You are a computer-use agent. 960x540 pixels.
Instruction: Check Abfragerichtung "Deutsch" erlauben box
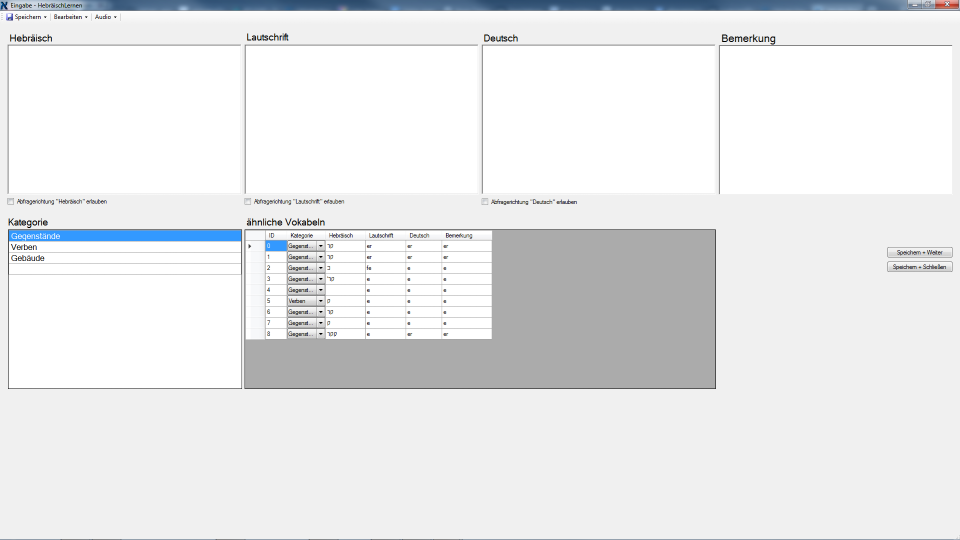(485, 201)
